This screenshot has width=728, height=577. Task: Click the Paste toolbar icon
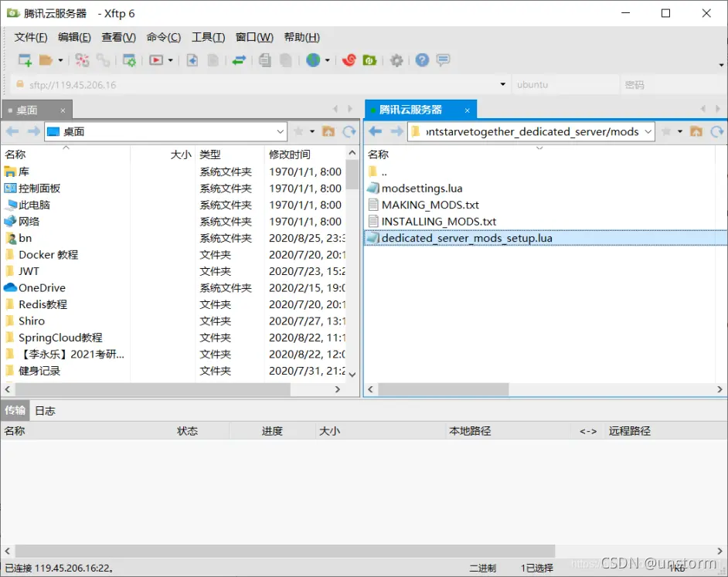pos(286,60)
